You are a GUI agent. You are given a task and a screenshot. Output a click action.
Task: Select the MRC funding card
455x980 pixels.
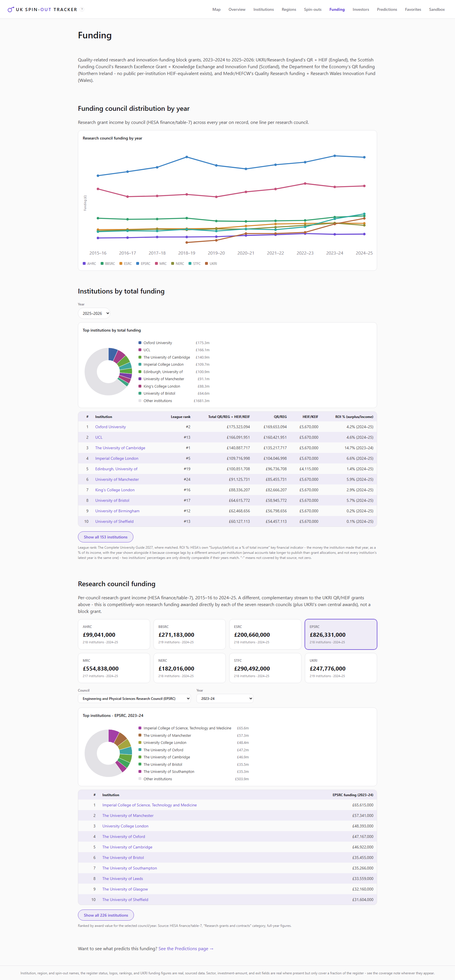tap(114, 668)
